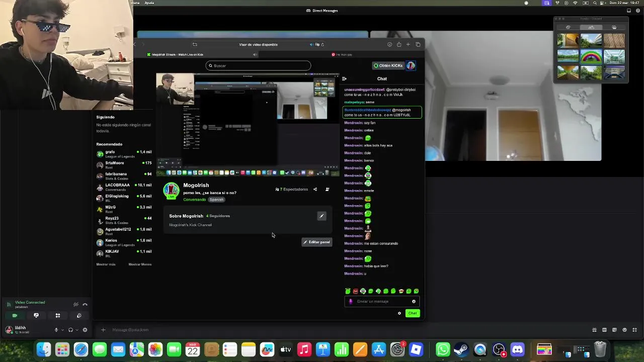Open Discord gift icon in message bar
Screen dimensions: 644x362
coord(595,330)
